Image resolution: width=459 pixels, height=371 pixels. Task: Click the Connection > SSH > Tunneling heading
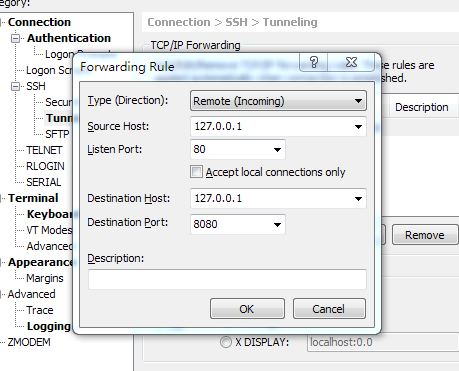[x=232, y=22]
